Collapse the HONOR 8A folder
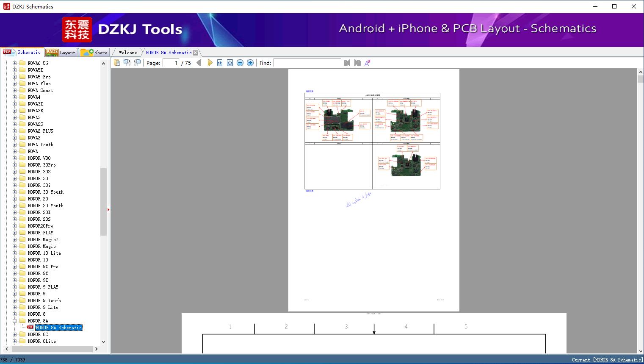The height and width of the screenshot is (364, 644). (x=14, y=321)
